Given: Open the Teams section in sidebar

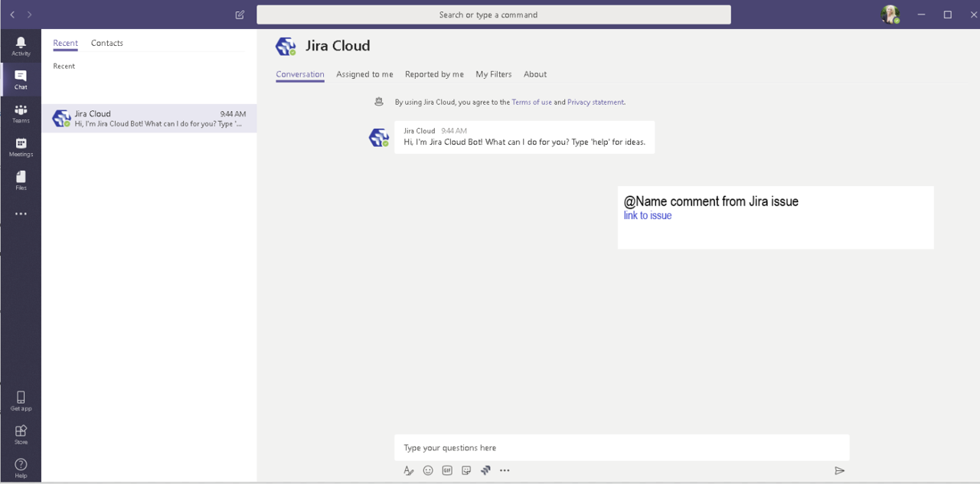Looking at the screenshot, I should pos(21,113).
